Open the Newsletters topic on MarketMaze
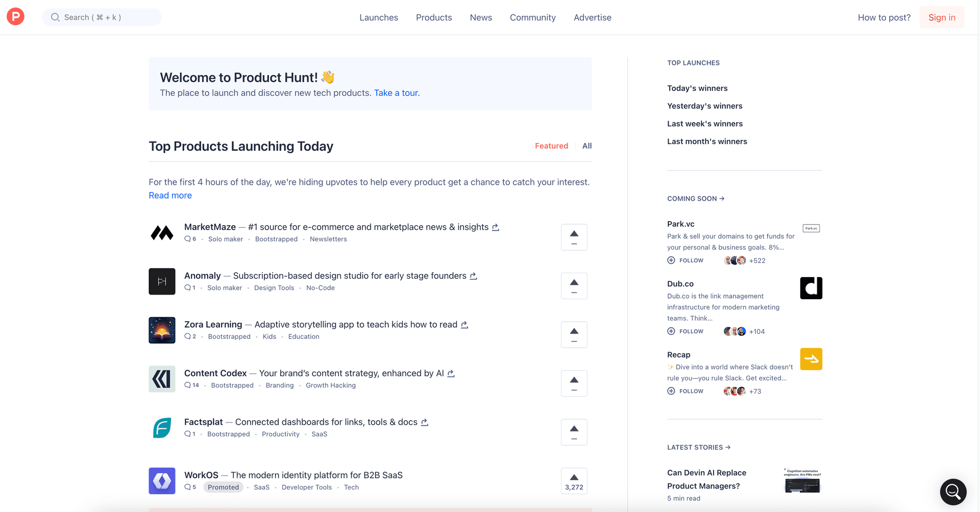The image size is (980, 512). click(328, 239)
